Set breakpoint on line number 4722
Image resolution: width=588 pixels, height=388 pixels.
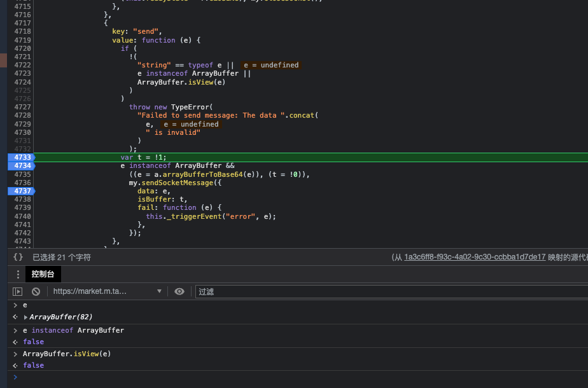[x=22, y=66]
